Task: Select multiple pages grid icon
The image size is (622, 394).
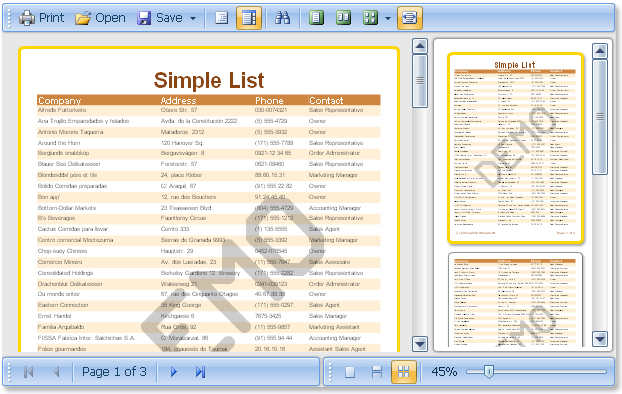Action: click(370, 18)
